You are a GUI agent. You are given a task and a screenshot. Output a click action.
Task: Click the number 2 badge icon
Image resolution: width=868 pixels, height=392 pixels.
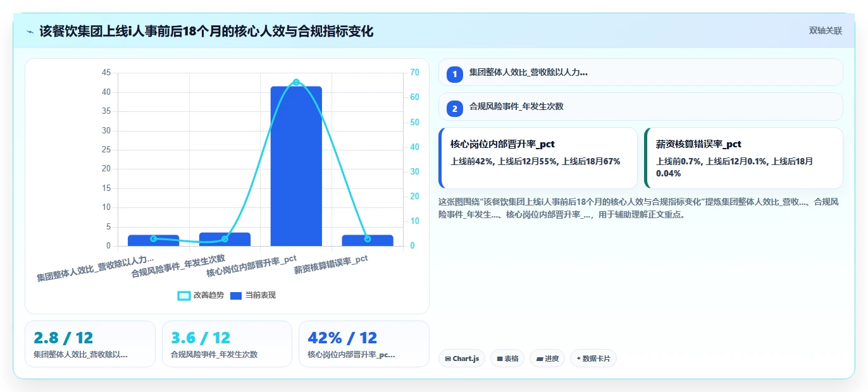click(x=455, y=108)
